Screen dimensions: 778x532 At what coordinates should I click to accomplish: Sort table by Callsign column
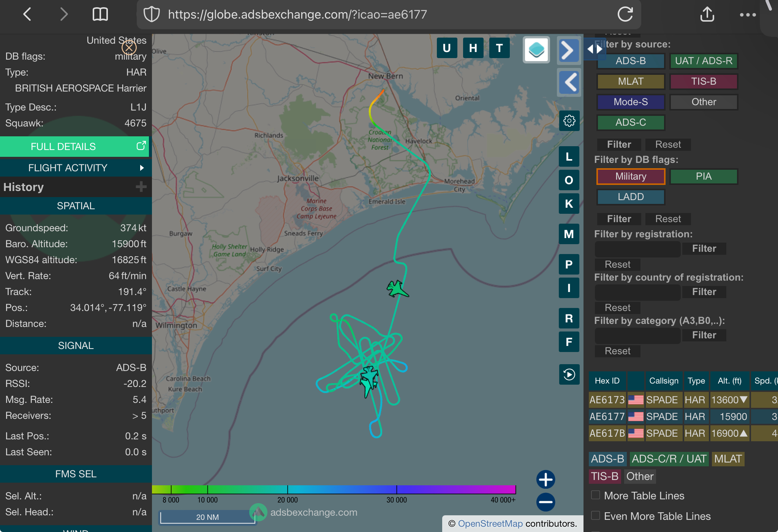(664, 381)
